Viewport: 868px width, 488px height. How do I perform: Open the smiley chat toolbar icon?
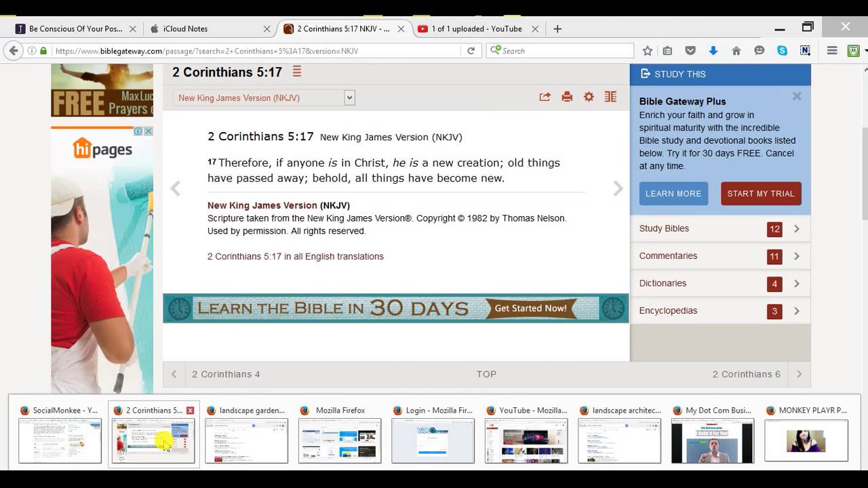coord(759,51)
